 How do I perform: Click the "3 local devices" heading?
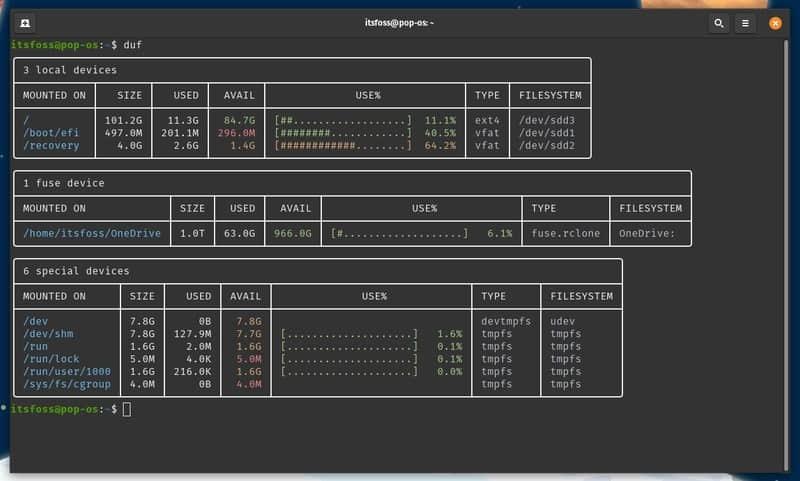[x=69, y=70]
